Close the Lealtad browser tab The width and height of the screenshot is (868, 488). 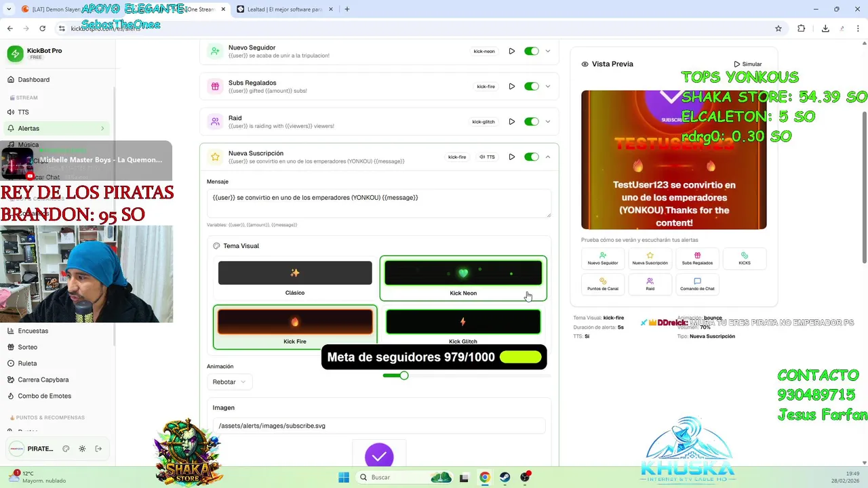tap(330, 9)
